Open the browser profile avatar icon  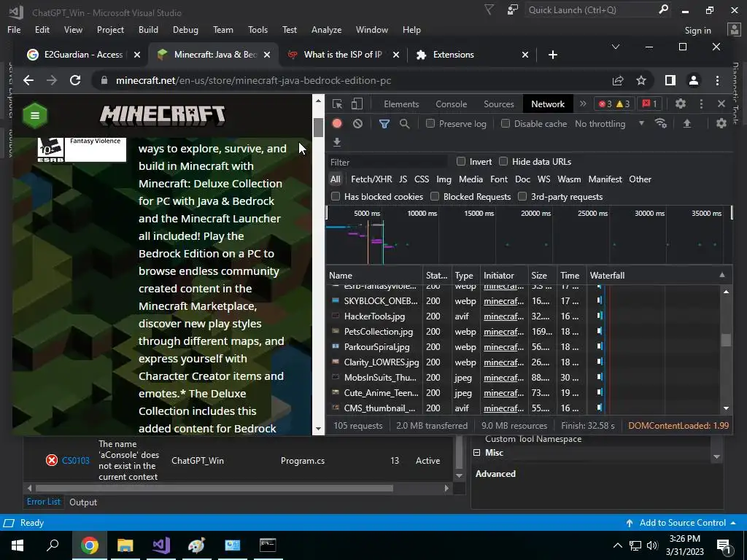694,80
